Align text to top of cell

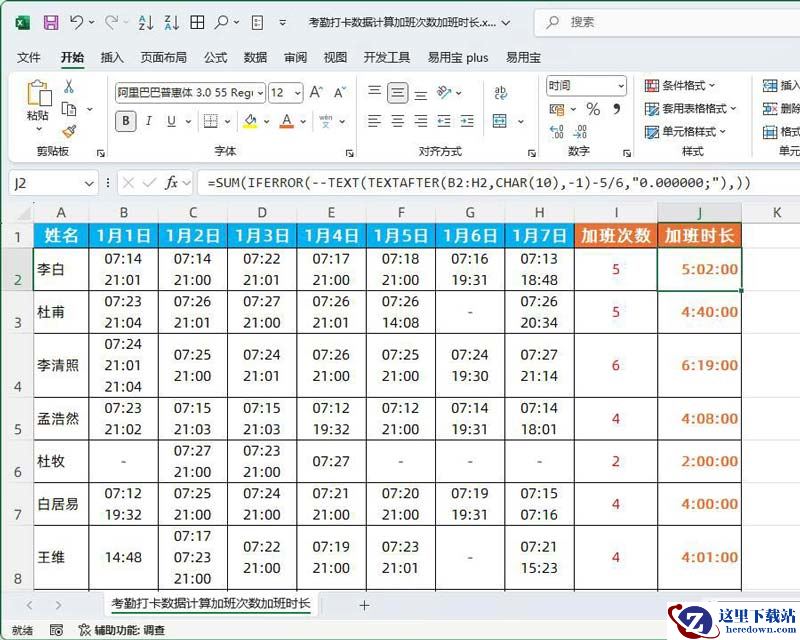point(374,91)
